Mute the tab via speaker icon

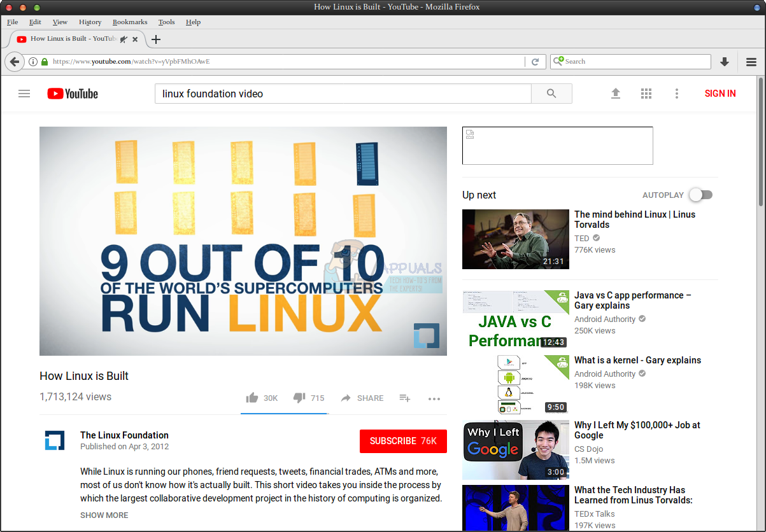124,39
